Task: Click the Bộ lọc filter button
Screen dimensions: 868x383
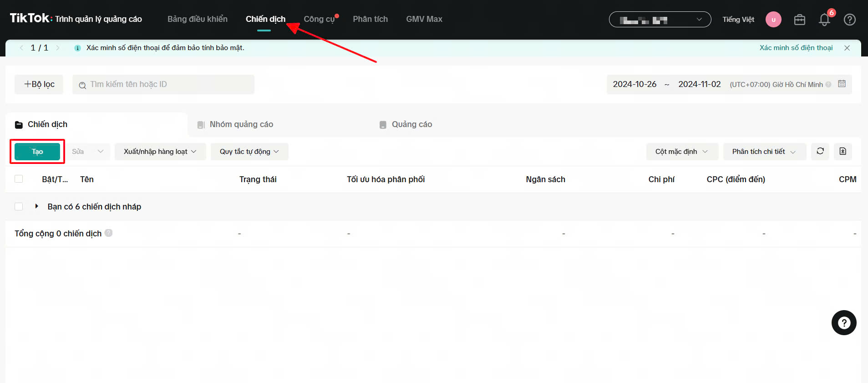Action: 39,84
